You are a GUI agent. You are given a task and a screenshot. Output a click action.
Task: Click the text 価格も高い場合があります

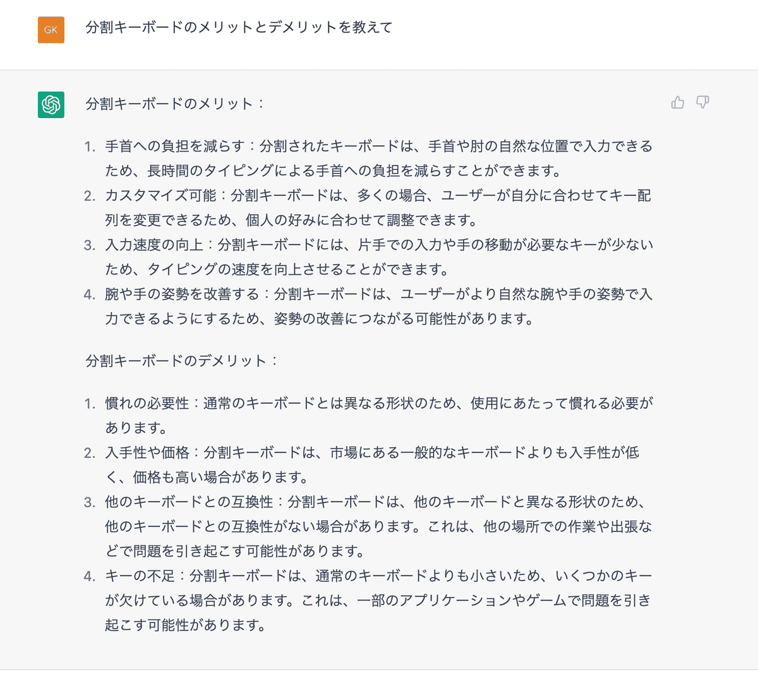coord(220,477)
